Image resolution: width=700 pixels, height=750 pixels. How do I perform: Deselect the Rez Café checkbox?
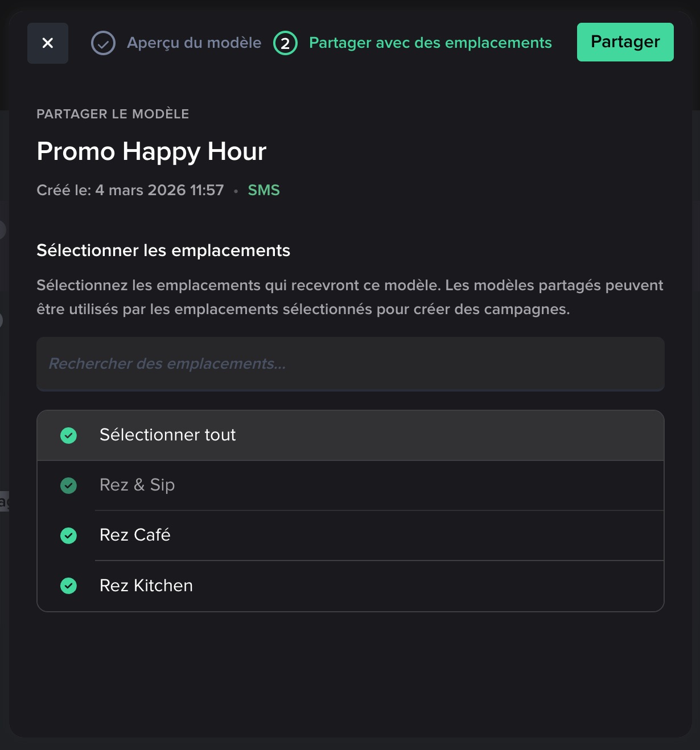[x=69, y=535]
